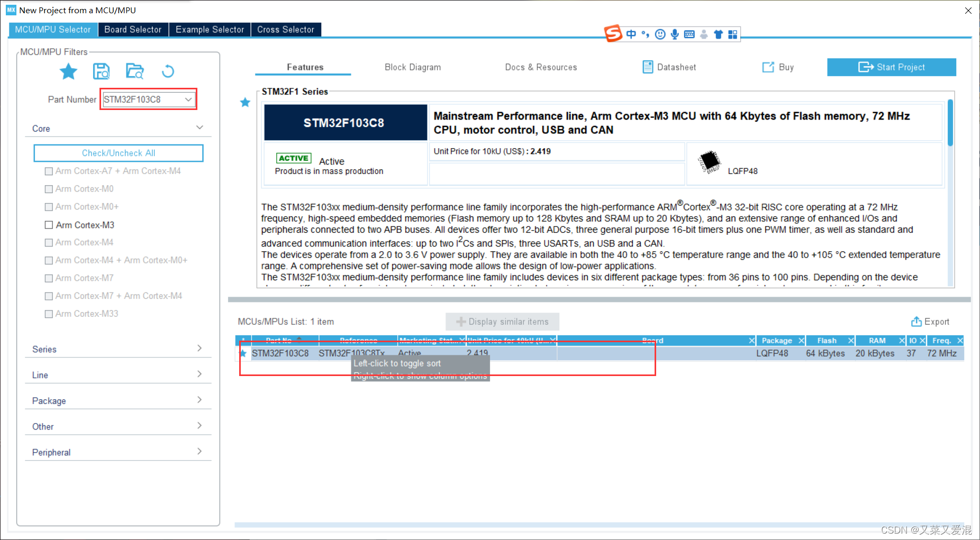Click the Sogou account person icon
This screenshot has height=540, width=980.
(704, 34)
